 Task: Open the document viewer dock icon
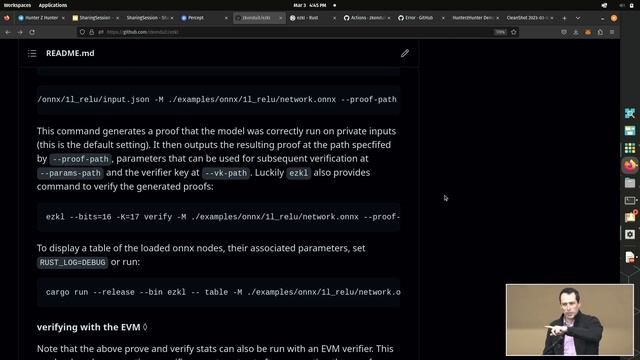click(630, 257)
